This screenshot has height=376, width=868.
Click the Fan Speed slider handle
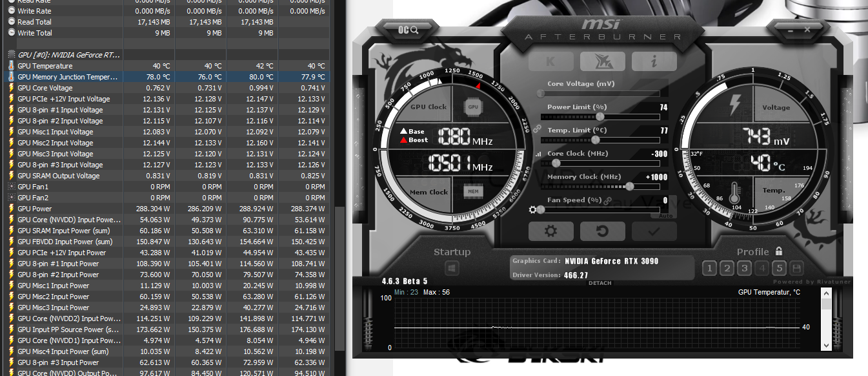(x=541, y=210)
